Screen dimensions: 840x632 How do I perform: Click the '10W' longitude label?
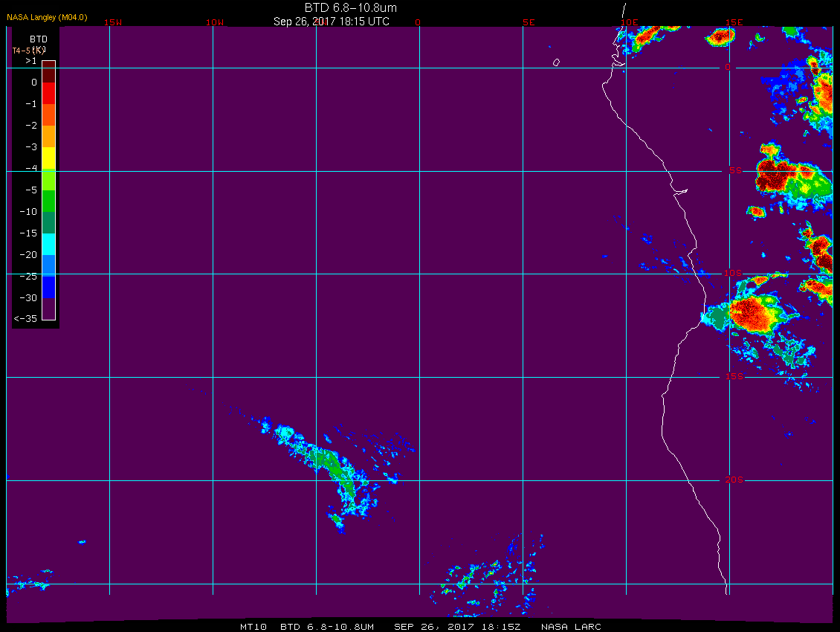tap(215, 22)
